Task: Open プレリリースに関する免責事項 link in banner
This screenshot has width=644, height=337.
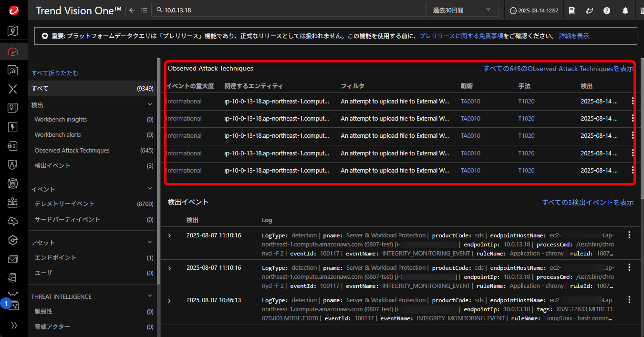Action: [x=461, y=36]
